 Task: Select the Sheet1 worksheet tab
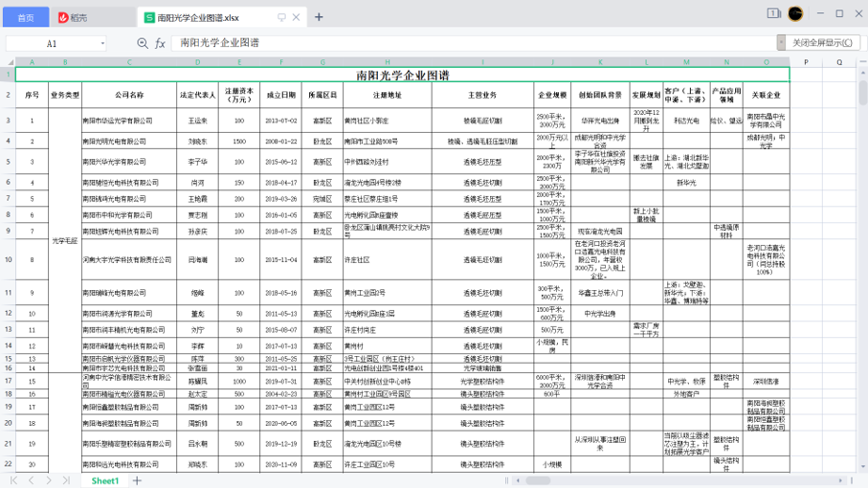105,480
